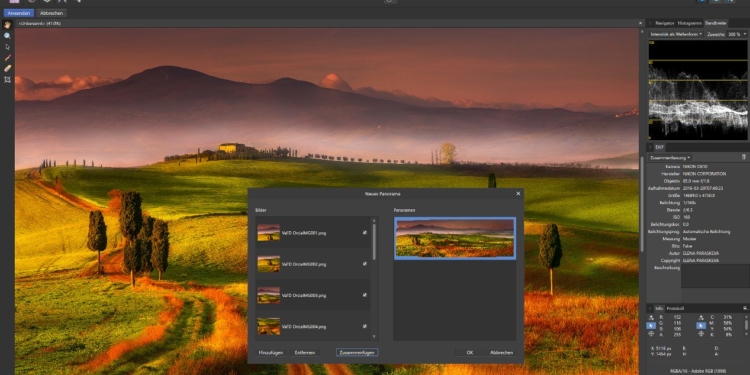
Task: Click the blue pointer button beside RGB values
Action: pos(651,326)
